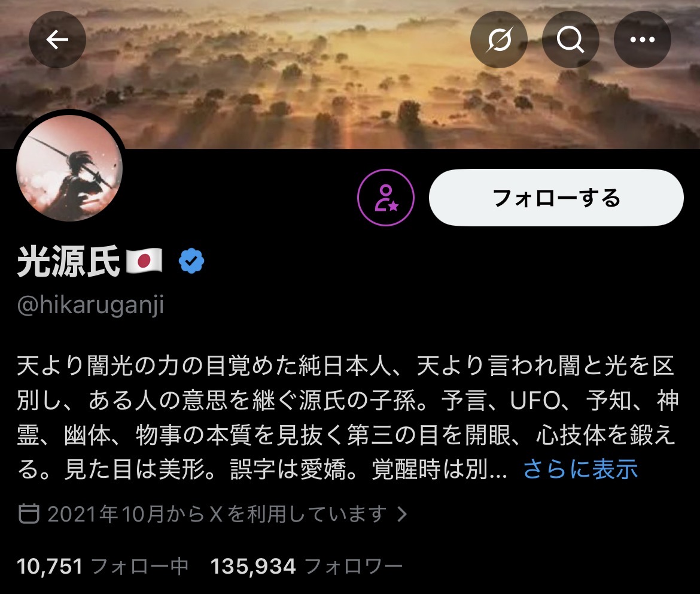Open Grok via the slashed circle icon

(498, 40)
